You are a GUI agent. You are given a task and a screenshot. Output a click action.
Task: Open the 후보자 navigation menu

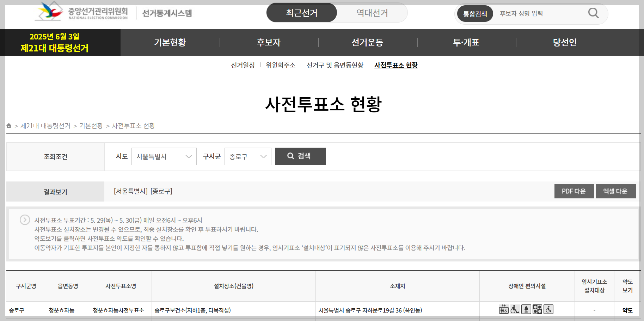269,42
